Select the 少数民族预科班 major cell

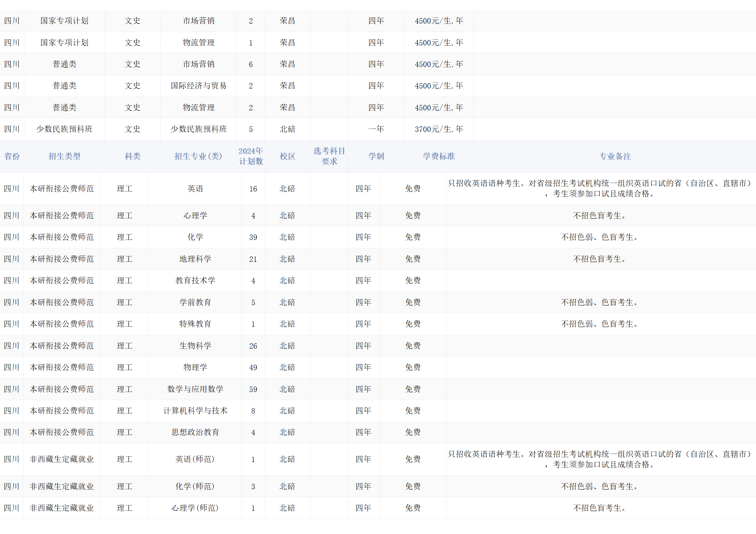click(198, 129)
